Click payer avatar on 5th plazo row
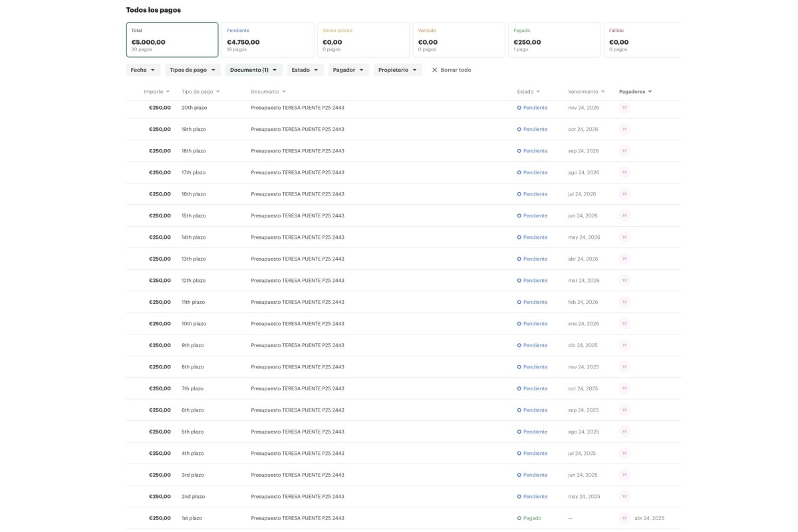798x532 pixels. [624, 432]
